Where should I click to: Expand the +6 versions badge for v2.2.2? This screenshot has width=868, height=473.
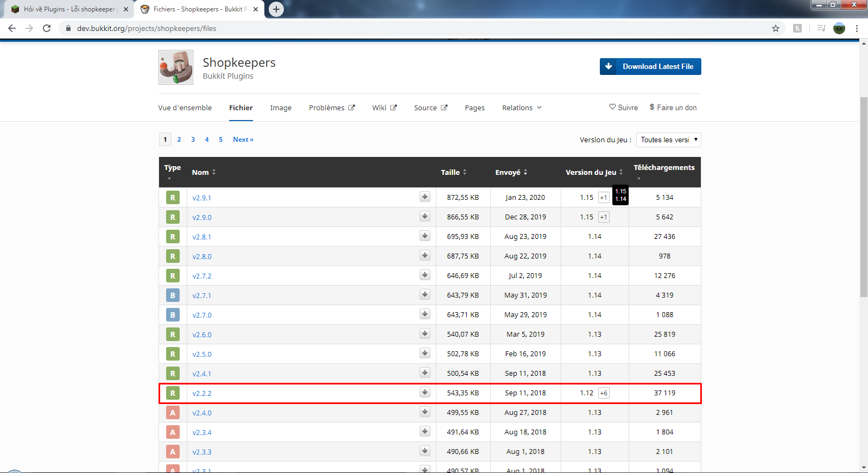(x=604, y=393)
